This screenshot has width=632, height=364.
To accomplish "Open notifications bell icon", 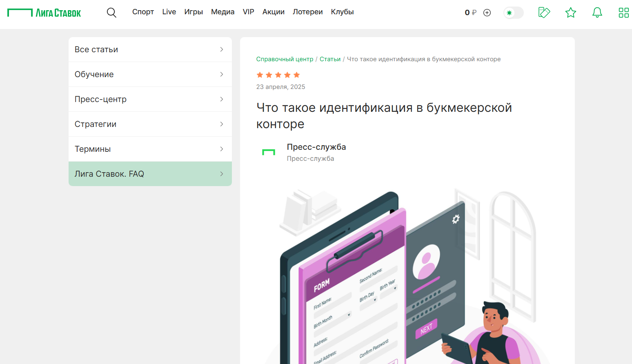I will pos(597,13).
